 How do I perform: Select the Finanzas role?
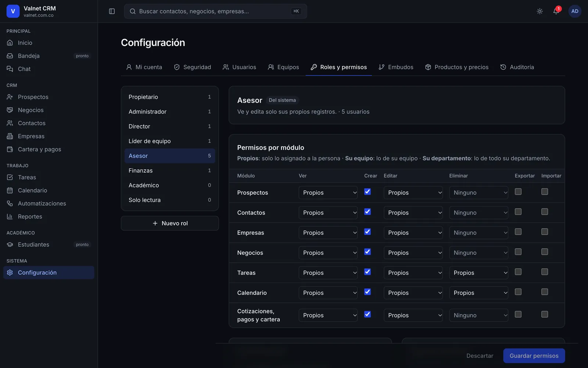point(170,170)
